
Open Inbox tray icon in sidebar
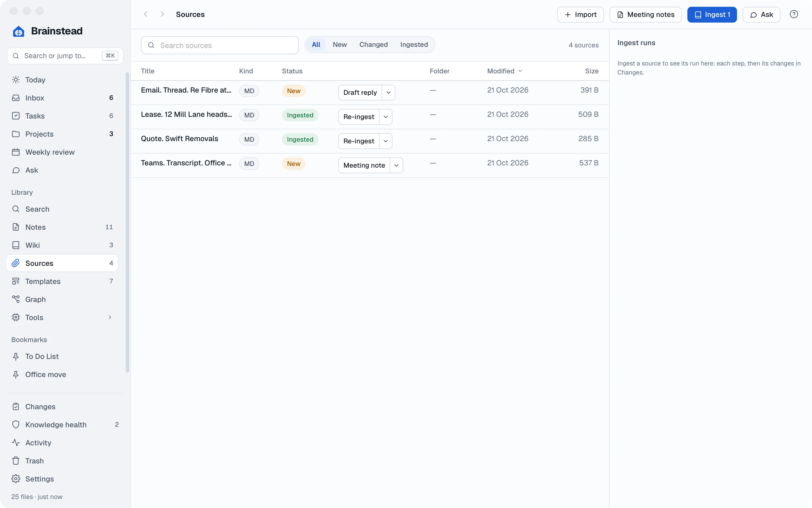click(16, 98)
